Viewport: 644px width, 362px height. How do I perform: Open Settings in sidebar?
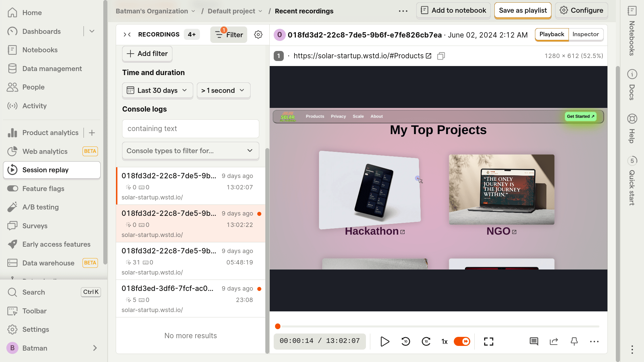[52, 329]
